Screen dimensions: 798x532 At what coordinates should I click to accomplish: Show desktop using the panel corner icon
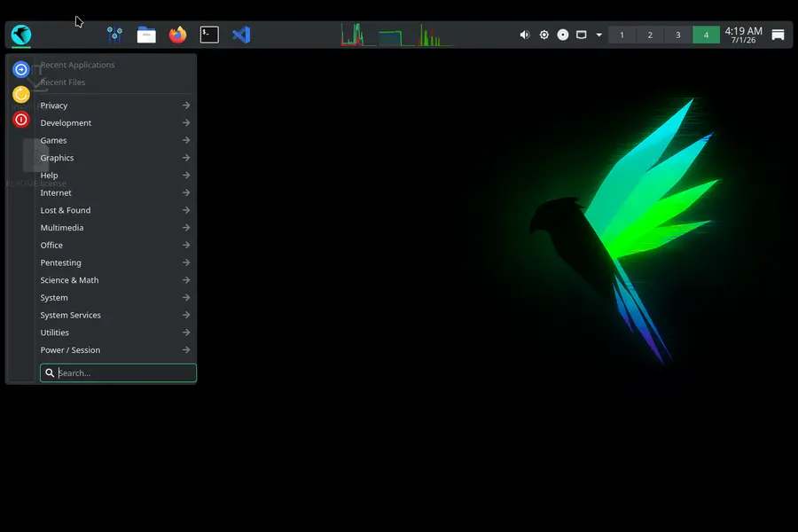click(x=778, y=35)
